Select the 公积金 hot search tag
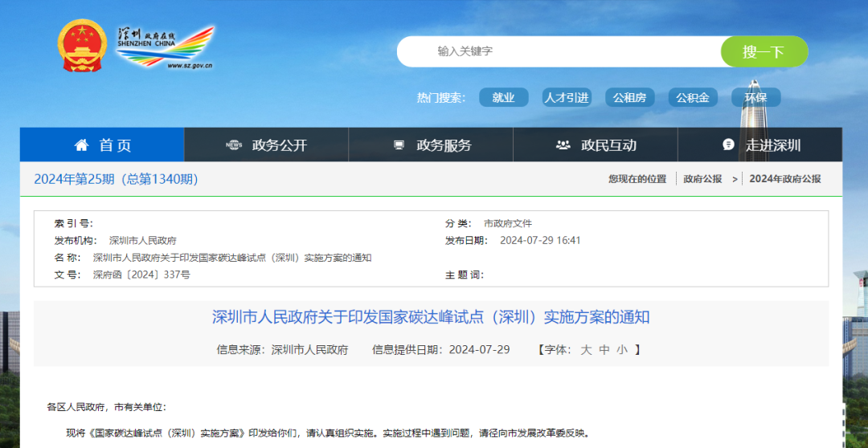Image resolution: width=868 pixels, height=448 pixels. (x=693, y=98)
